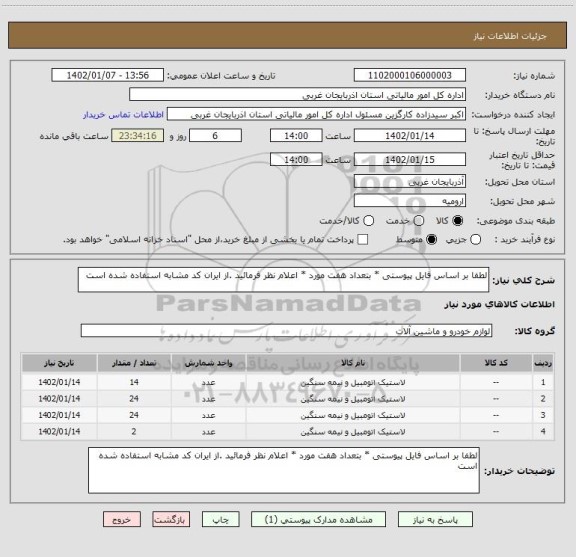Open buyer contact info link

pos(123,115)
